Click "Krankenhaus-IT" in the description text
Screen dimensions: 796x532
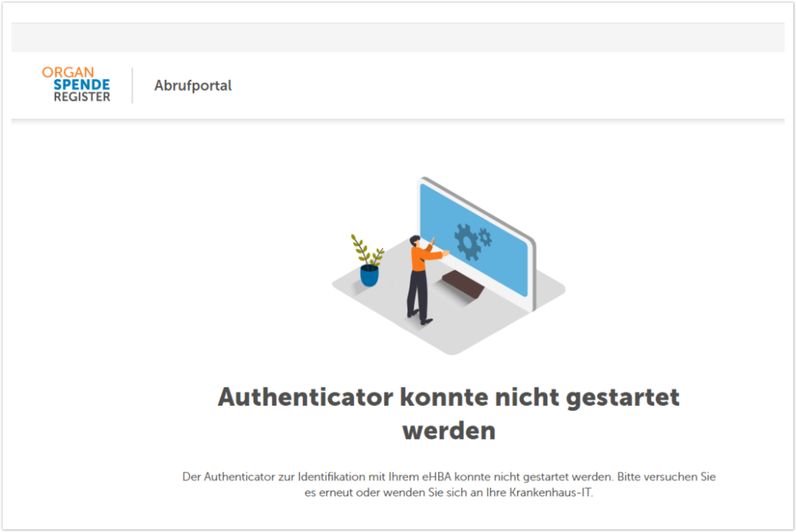pyautogui.click(x=550, y=492)
